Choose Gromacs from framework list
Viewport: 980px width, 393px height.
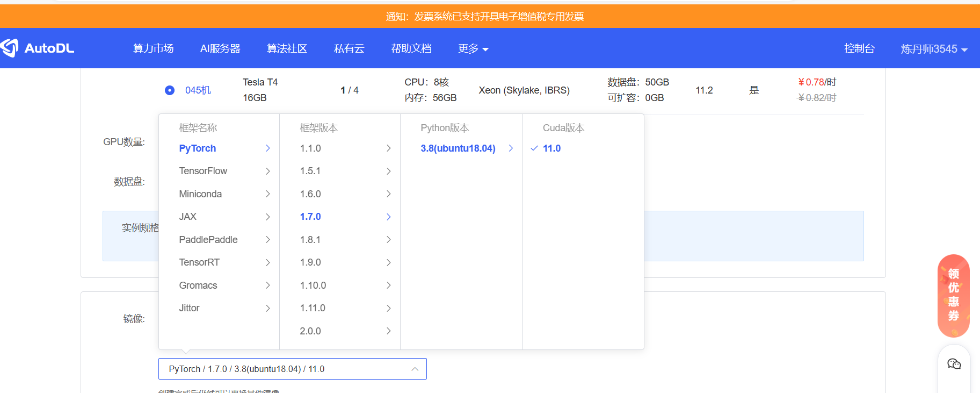[219, 285]
